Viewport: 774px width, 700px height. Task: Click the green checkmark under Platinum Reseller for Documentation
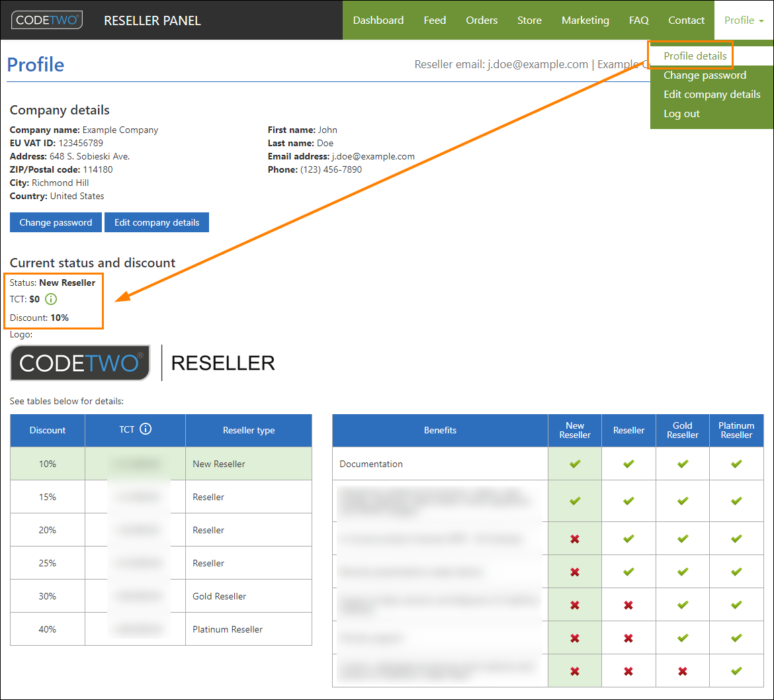[736, 464]
